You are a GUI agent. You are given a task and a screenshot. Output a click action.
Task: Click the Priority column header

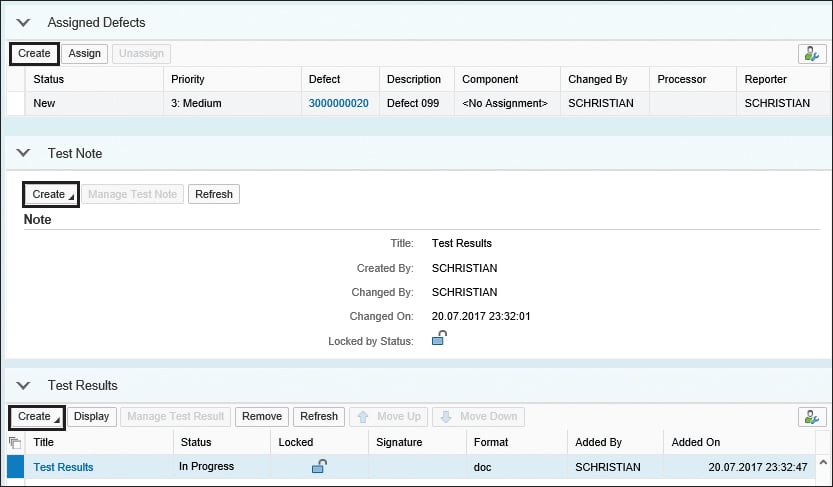(188, 79)
